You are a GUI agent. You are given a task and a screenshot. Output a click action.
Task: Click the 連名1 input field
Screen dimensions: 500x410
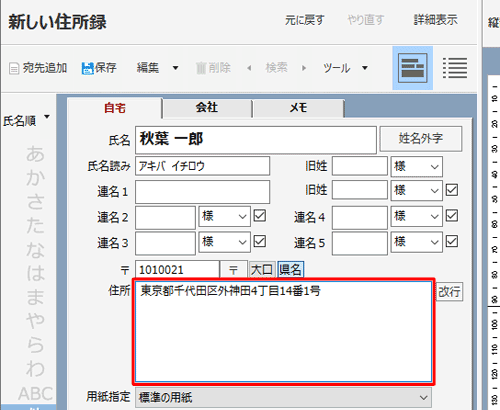(x=202, y=192)
